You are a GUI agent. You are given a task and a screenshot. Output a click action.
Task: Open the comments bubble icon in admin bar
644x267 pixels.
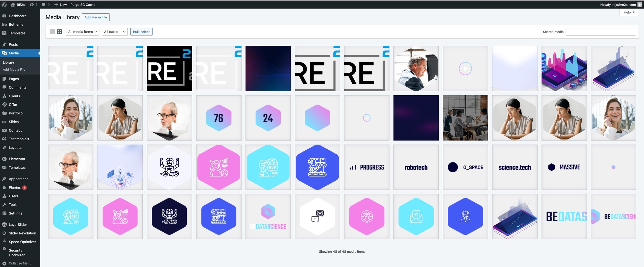(44, 5)
